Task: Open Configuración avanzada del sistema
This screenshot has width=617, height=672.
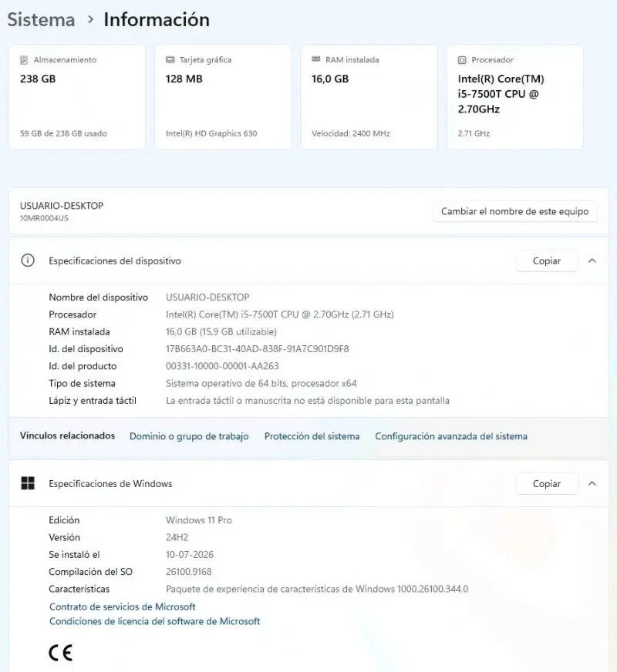Action: tap(451, 436)
